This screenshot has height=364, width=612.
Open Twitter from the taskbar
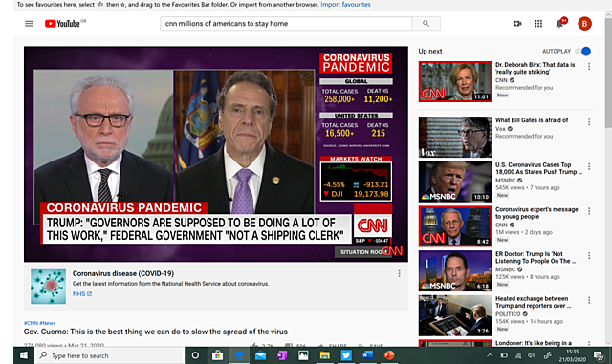pos(346,355)
